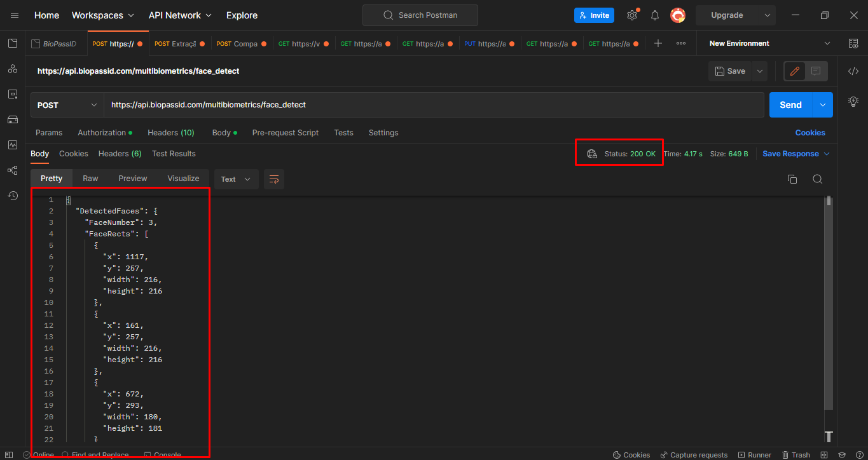Click the blue Send button

pos(791,105)
